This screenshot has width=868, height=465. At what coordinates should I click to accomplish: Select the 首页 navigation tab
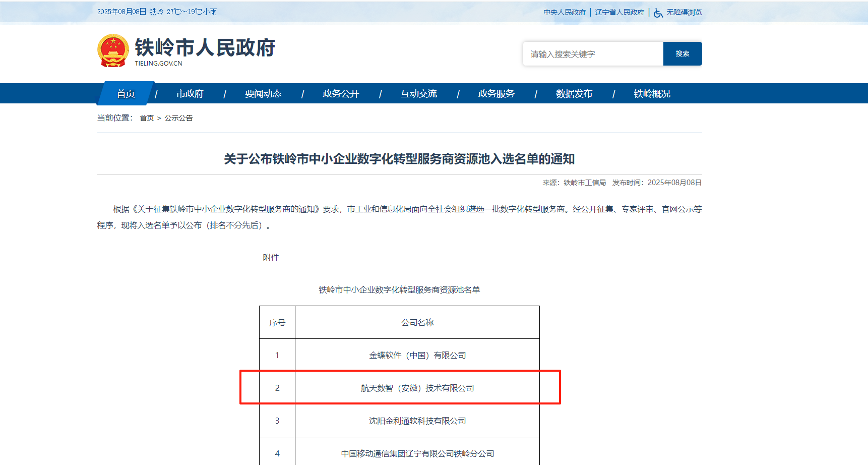pyautogui.click(x=126, y=94)
